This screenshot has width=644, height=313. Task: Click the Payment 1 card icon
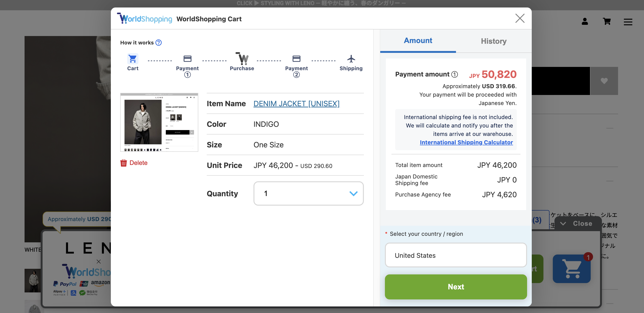(187, 59)
